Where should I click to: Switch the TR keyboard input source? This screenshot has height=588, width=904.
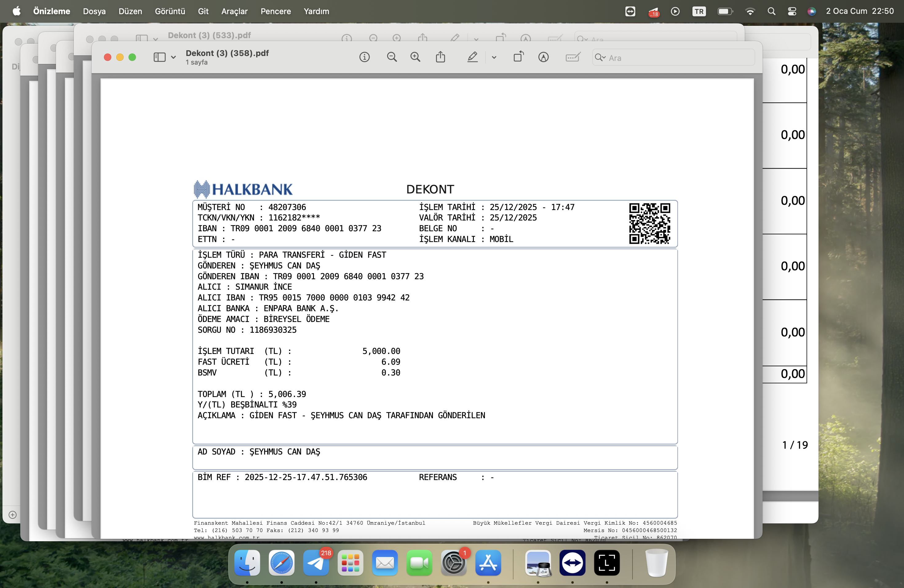pyautogui.click(x=699, y=11)
